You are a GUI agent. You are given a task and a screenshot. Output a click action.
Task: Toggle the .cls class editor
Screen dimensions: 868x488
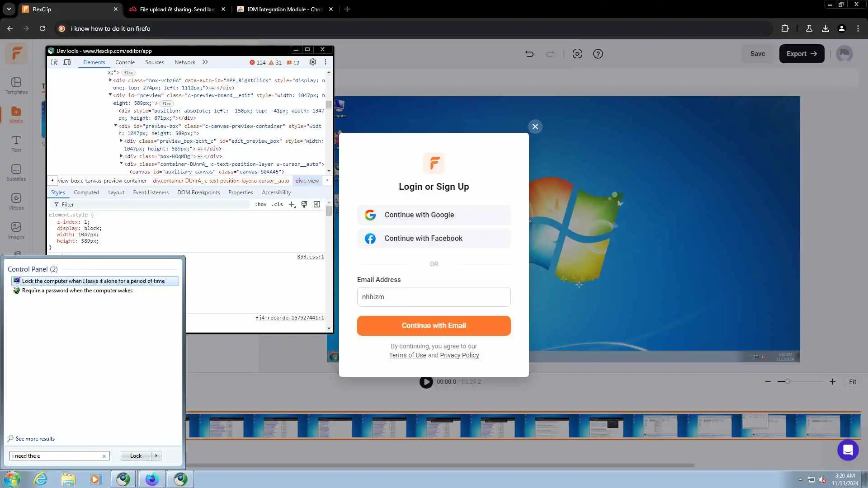pos(277,205)
